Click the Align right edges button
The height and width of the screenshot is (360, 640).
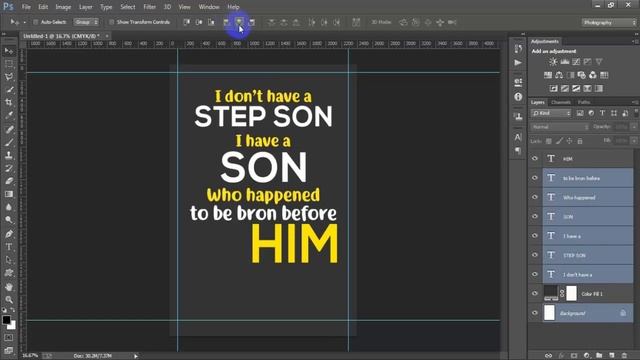pyautogui.click(x=251, y=22)
